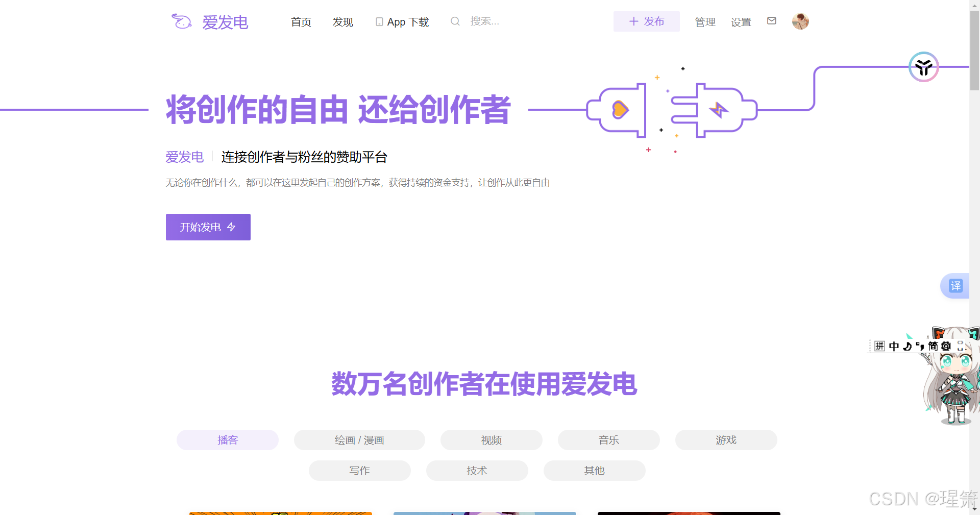Click the 爱发电 brand name in header
Screen dimensions: 980x515
tap(225, 22)
